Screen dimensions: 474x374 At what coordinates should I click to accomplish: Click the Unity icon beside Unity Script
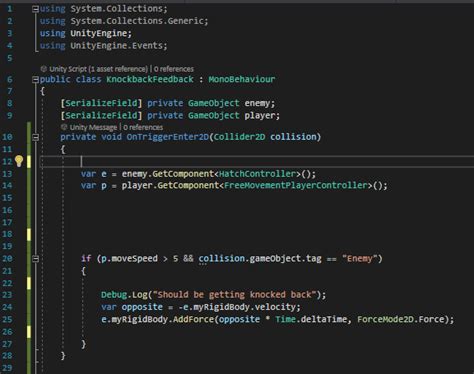click(44, 69)
